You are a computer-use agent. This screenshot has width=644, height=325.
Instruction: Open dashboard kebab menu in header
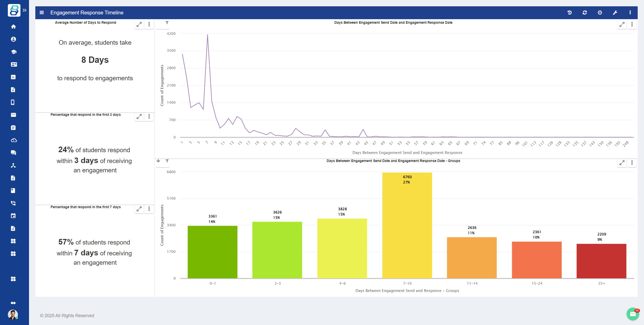[630, 13]
